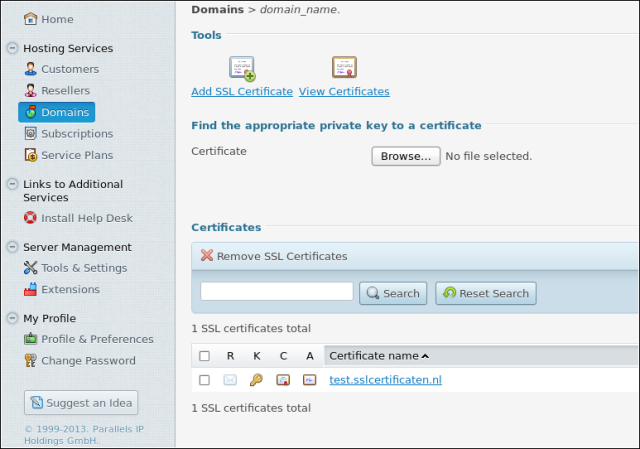The image size is (640, 449).
Task: Check the box for test.sslcertificaten.nl
Action: pyautogui.click(x=205, y=380)
